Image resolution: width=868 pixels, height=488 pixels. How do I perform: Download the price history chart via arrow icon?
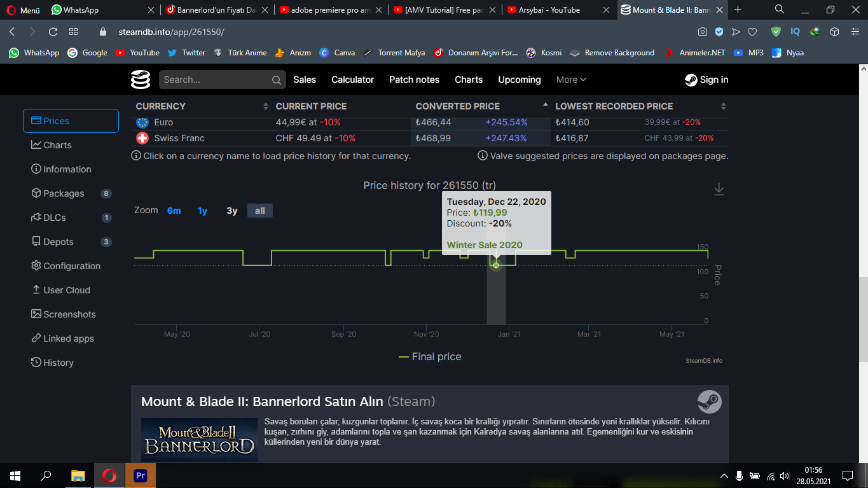pyautogui.click(x=719, y=189)
